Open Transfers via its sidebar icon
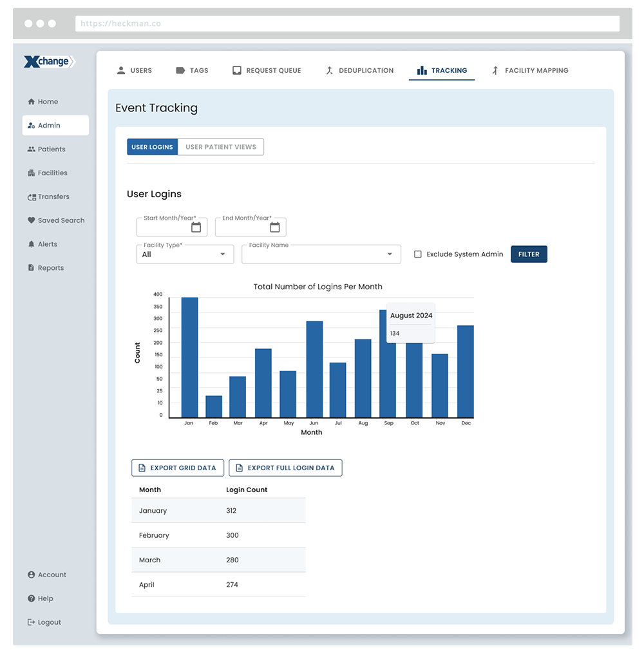The width and height of the screenshot is (644, 657). pyautogui.click(x=31, y=197)
